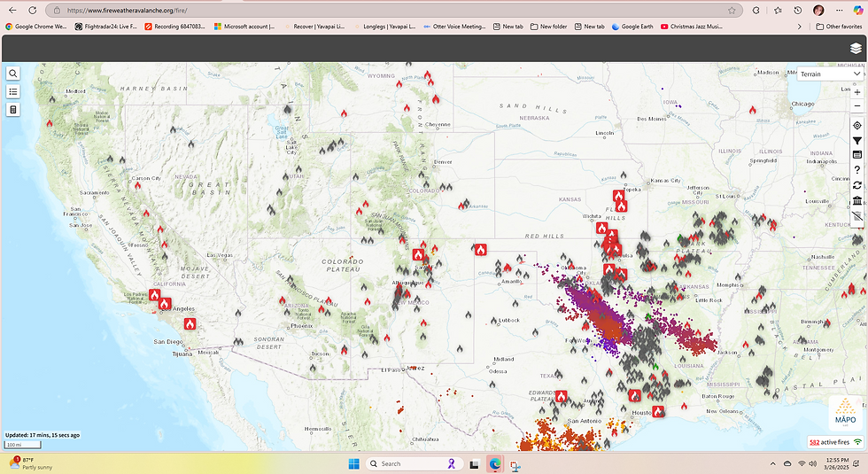Open the fire list panel icon
This screenshot has height=474, width=868.
point(13,91)
